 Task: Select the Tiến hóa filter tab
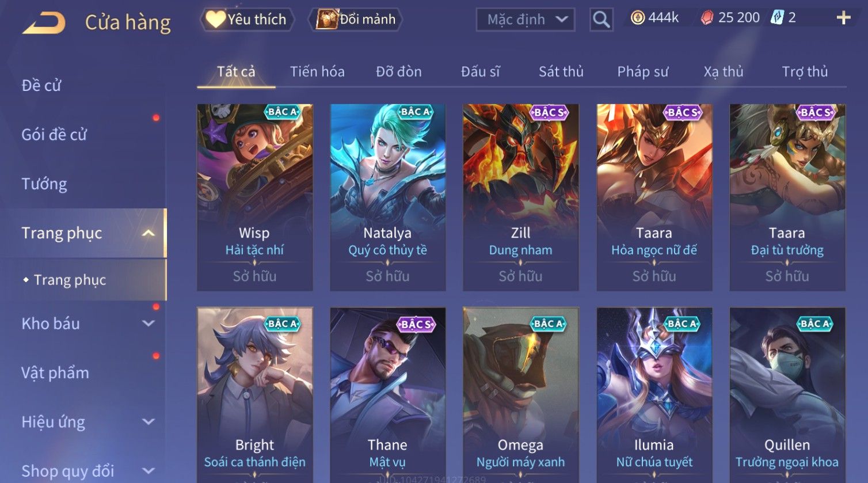click(317, 71)
